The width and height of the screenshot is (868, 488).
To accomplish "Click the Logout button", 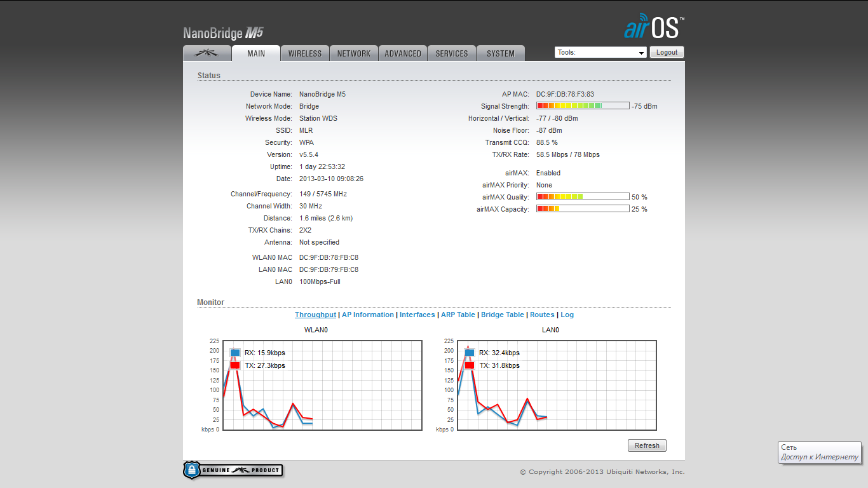I will [x=667, y=52].
